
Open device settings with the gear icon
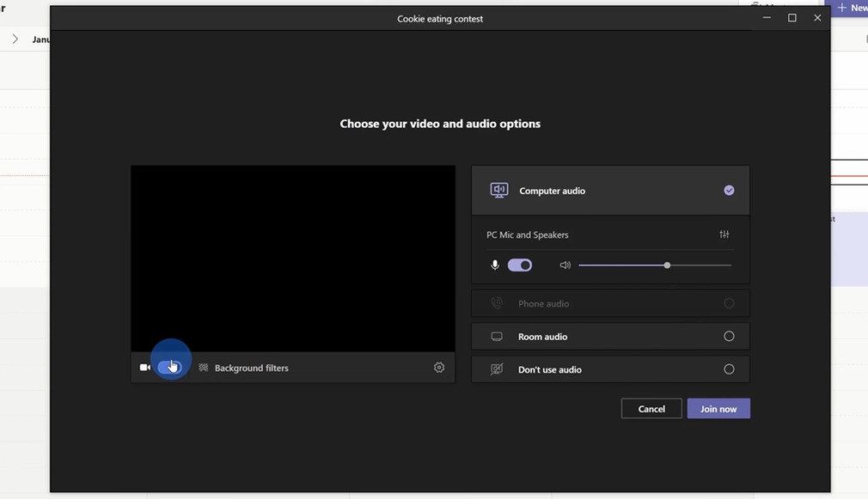click(439, 367)
